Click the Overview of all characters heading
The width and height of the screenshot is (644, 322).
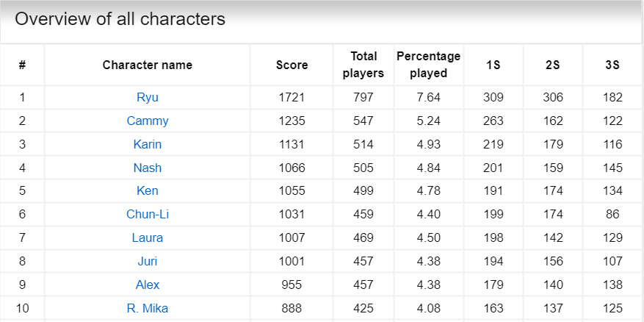120,19
